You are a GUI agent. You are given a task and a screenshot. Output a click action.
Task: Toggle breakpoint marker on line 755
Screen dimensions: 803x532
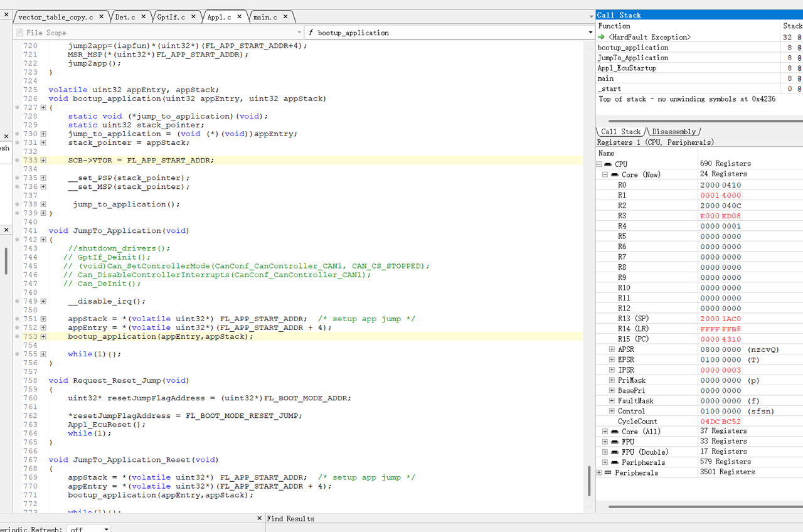coord(17,354)
